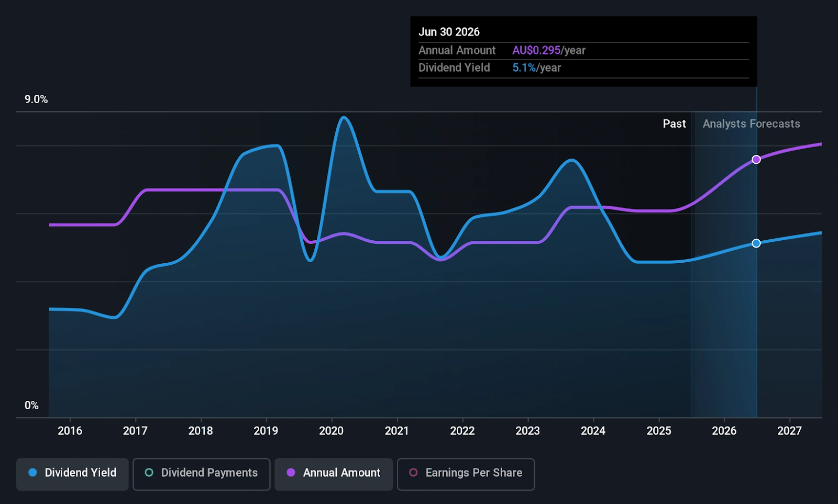Click the 2027 label on the x-axis
Image resolution: width=838 pixels, height=504 pixels.
789,431
